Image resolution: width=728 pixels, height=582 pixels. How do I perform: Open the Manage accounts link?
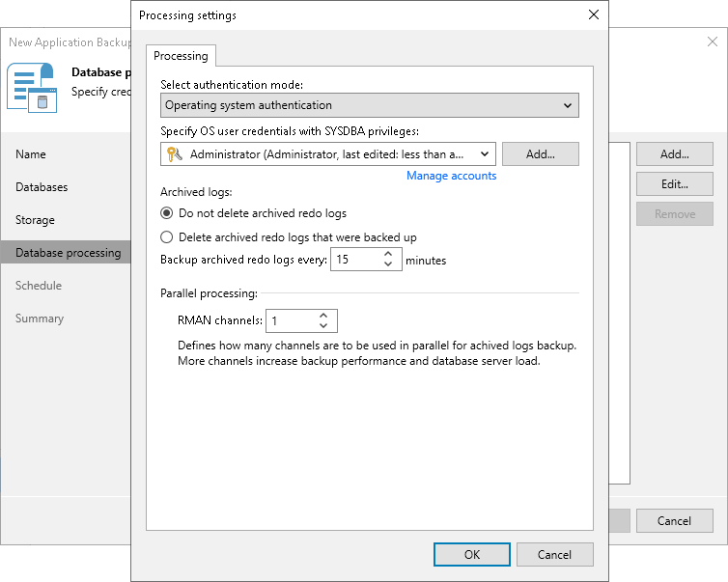click(x=451, y=176)
